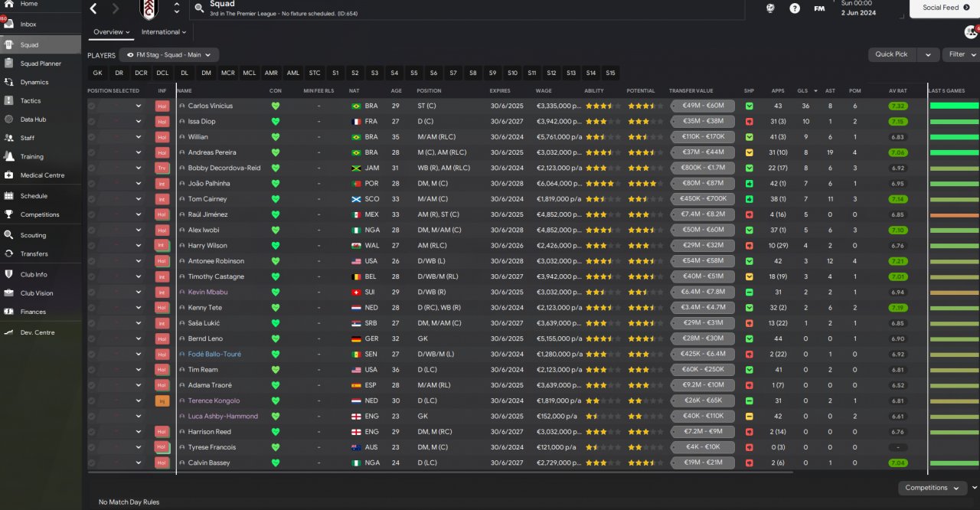Image resolution: width=980 pixels, height=510 pixels.
Task: Open position selected dropdown for Harry Wilson
Action: click(x=139, y=245)
